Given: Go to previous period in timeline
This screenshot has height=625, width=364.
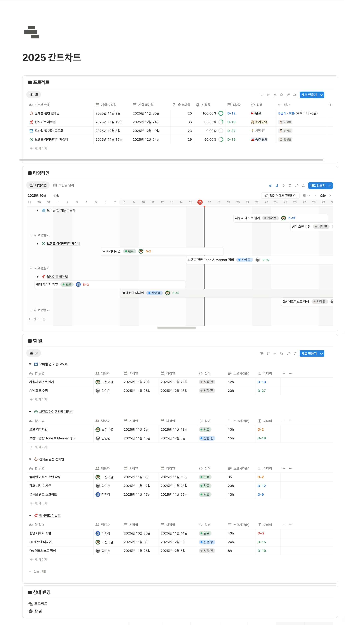Looking at the screenshot, I should coord(316,196).
